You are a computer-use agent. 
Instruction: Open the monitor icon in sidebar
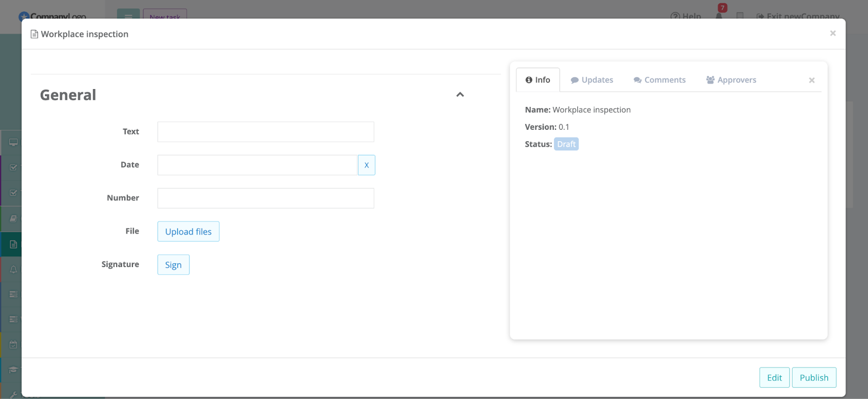[x=14, y=142]
